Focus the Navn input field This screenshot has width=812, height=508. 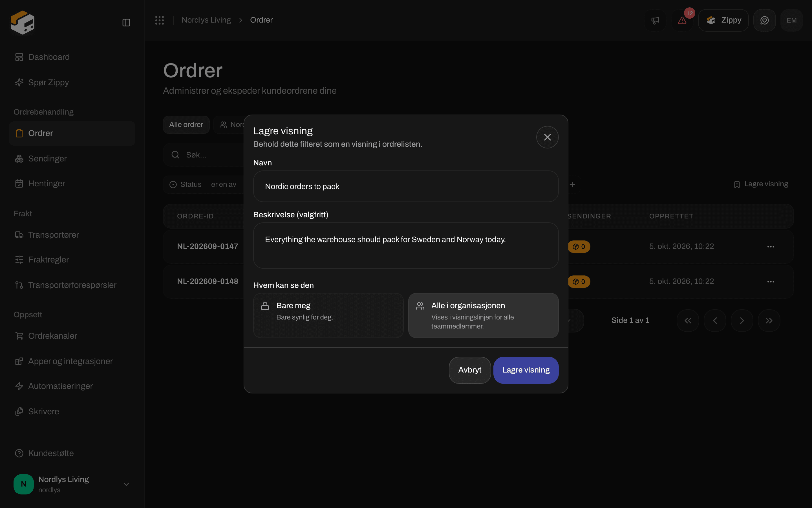click(406, 187)
